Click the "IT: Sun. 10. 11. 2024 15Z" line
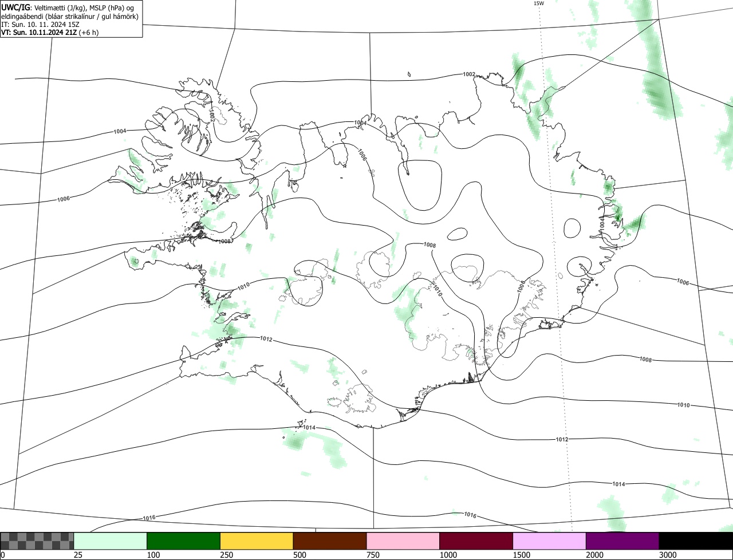 [40, 25]
